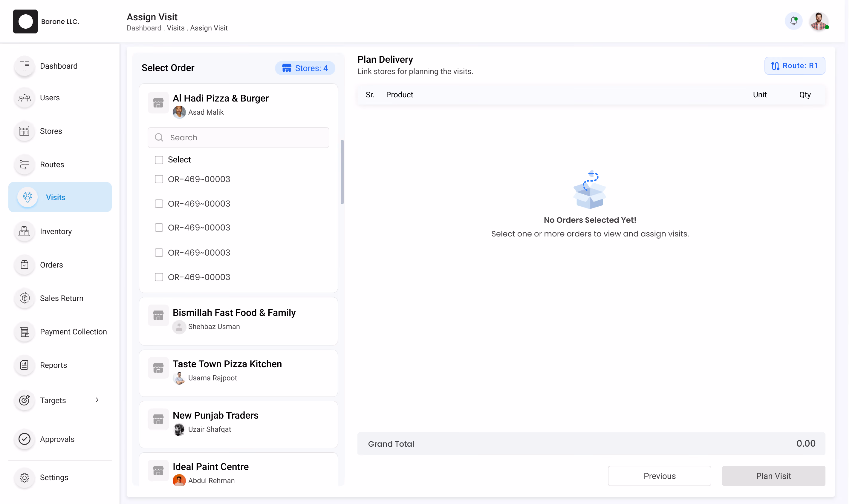Click the Al Hadi Pizza & Burger store icon
864x504 pixels.
click(x=158, y=103)
